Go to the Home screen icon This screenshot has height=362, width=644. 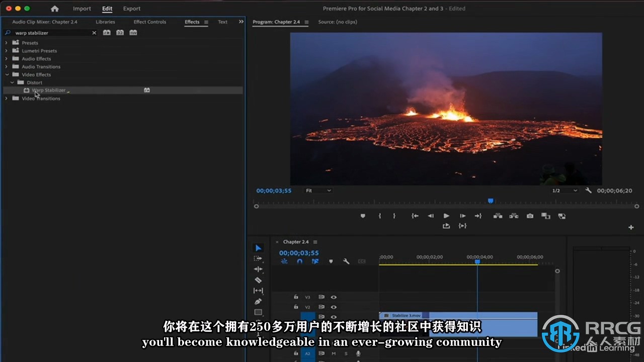(x=55, y=9)
